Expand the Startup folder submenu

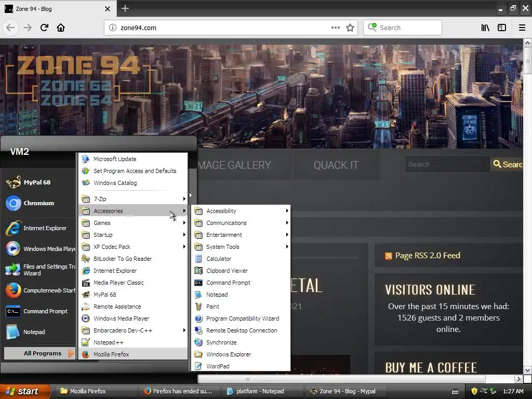click(x=133, y=235)
